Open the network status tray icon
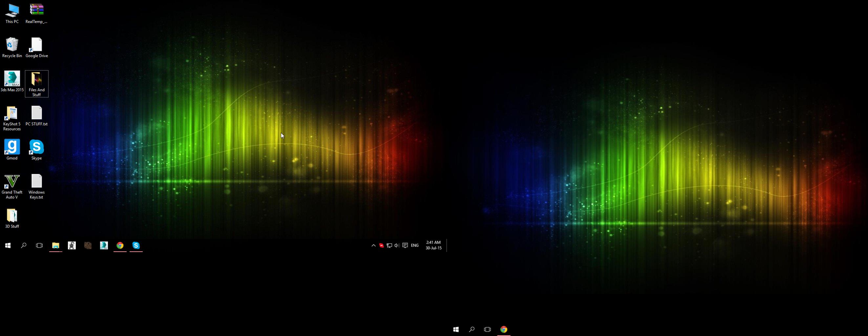This screenshot has height=336, width=868. point(389,245)
